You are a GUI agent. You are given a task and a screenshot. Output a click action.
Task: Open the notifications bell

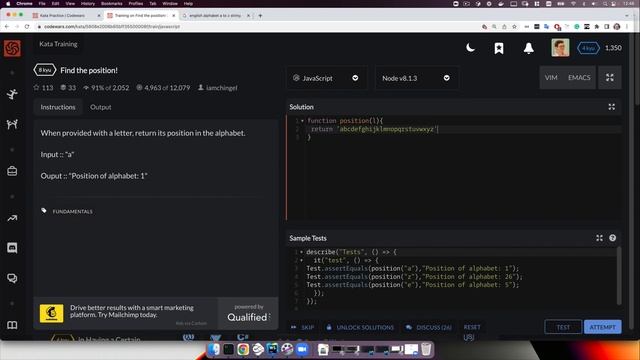pos(529,48)
